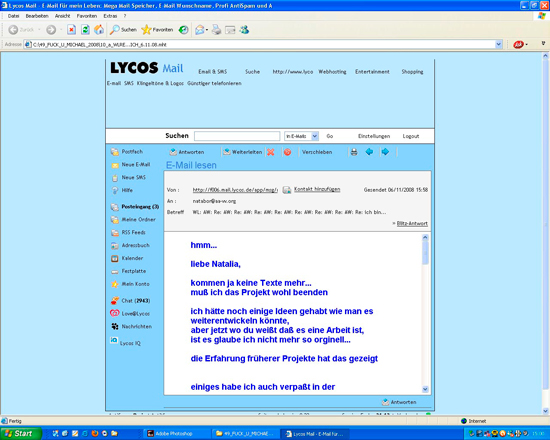550x440 pixels.
Task: Click the browser stop icon
Action: click(72, 30)
